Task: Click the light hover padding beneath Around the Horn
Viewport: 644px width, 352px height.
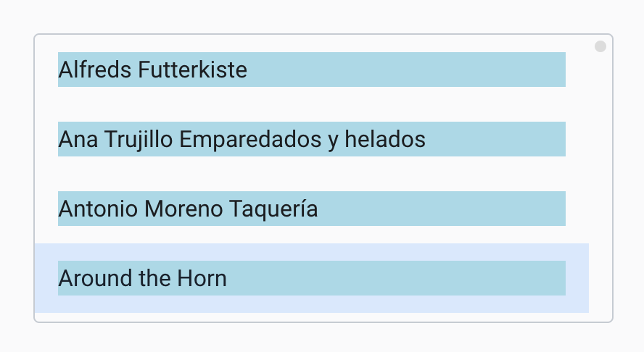Action: pyautogui.click(x=312, y=304)
